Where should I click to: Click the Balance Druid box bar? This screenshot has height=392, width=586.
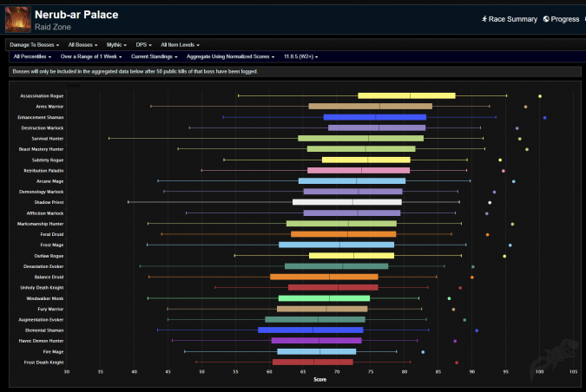click(x=324, y=277)
